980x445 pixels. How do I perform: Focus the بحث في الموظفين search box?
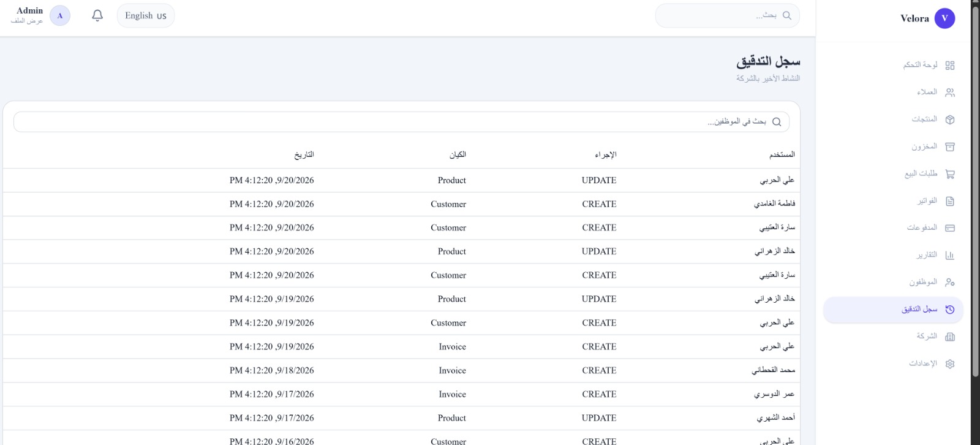(x=401, y=121)
